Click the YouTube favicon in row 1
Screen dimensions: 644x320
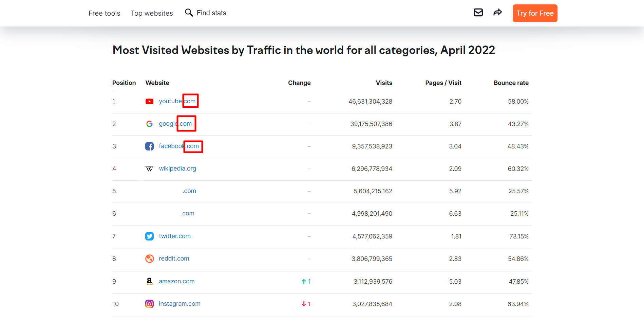(x=149, y=101)
